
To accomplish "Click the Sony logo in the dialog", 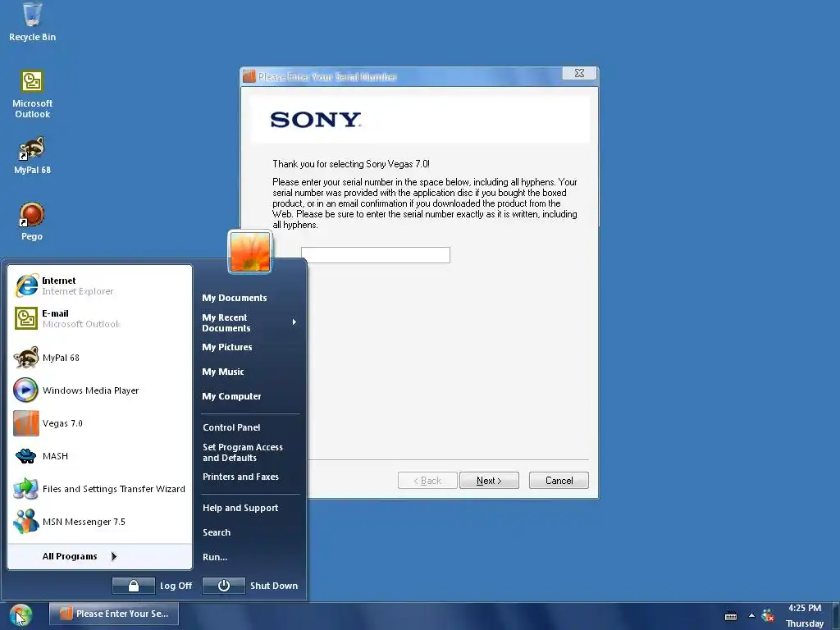I will 316,120.
